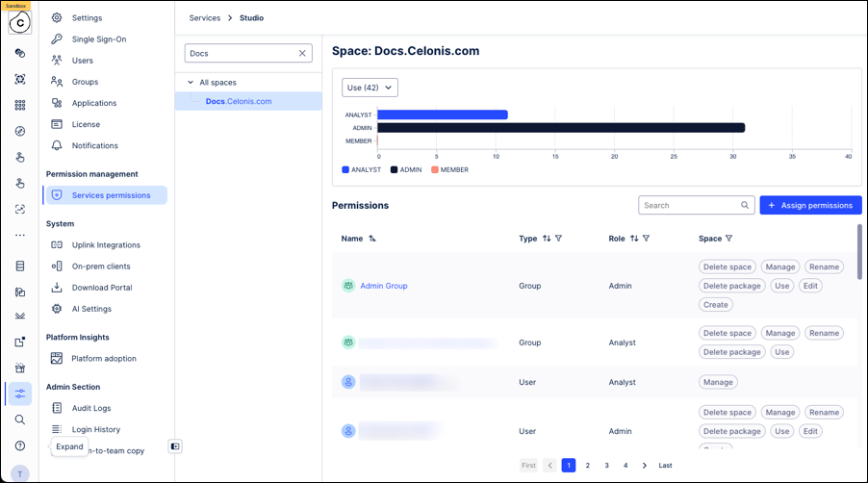Click the ADMIN bar in chart
The height and width of the screenshot is (483, 868).
tap(561, 128)
